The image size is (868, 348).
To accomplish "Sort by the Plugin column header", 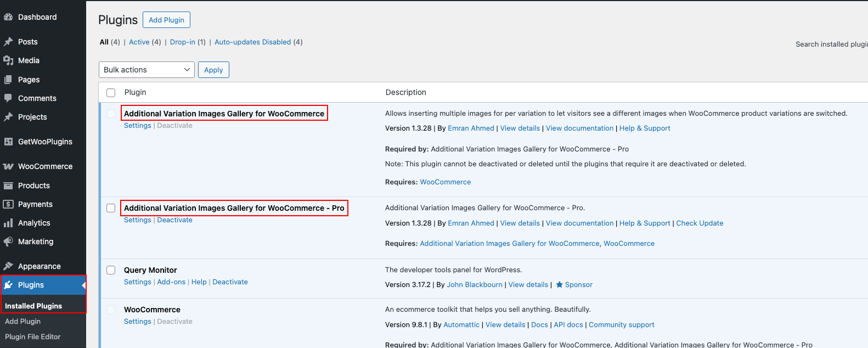I will (x=135, y=92).
